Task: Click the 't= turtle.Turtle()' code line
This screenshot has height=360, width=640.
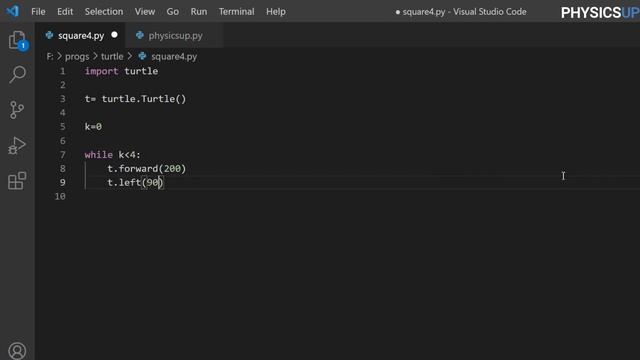Action: click(136, 99)
